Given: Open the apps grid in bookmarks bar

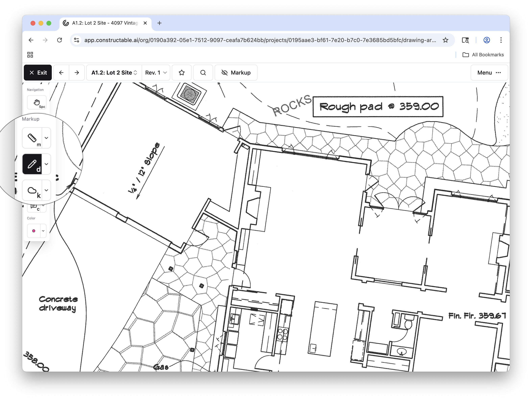Looking at the screenshot, I should [30, 55].
